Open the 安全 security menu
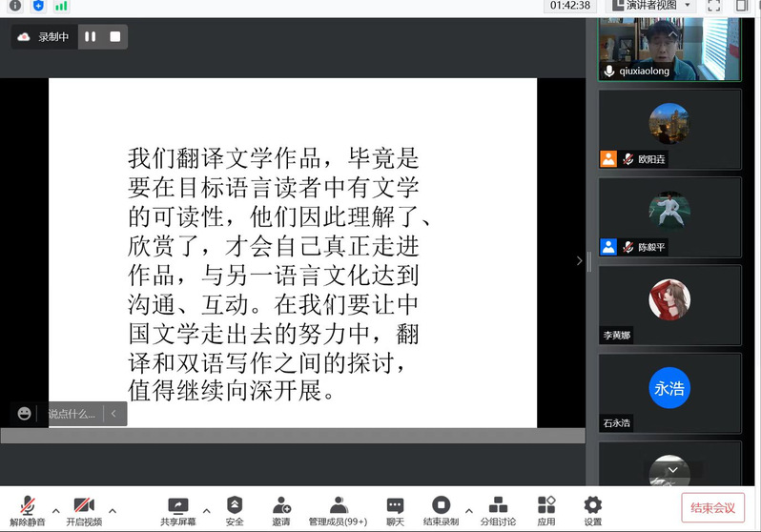The image size is (761, 532). (235, 511)
